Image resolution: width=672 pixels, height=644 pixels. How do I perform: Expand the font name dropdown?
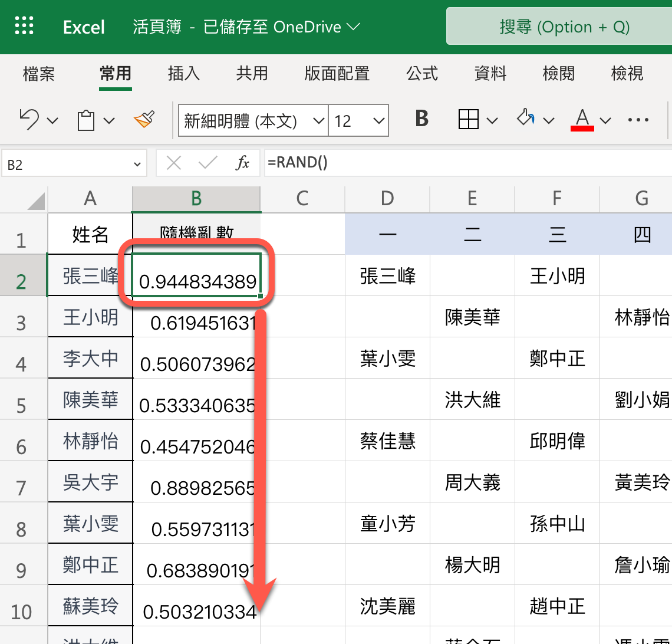[x=318, y=121]
